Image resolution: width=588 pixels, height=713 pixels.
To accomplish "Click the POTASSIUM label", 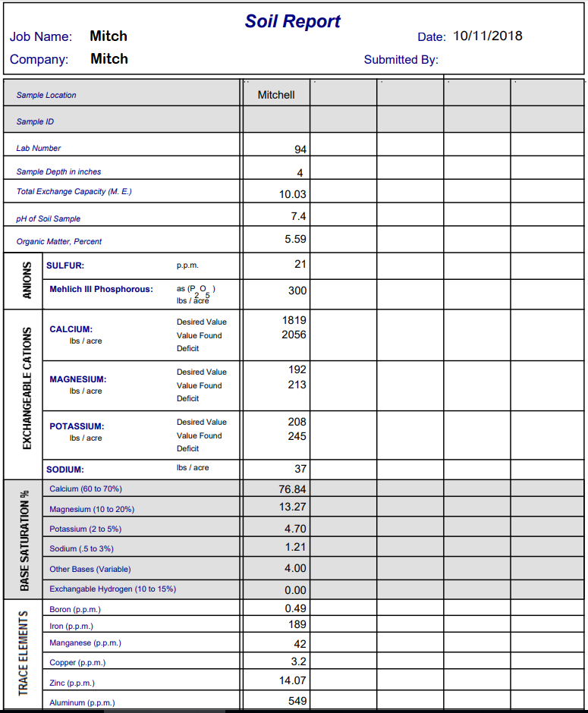I will coord(77,426).
